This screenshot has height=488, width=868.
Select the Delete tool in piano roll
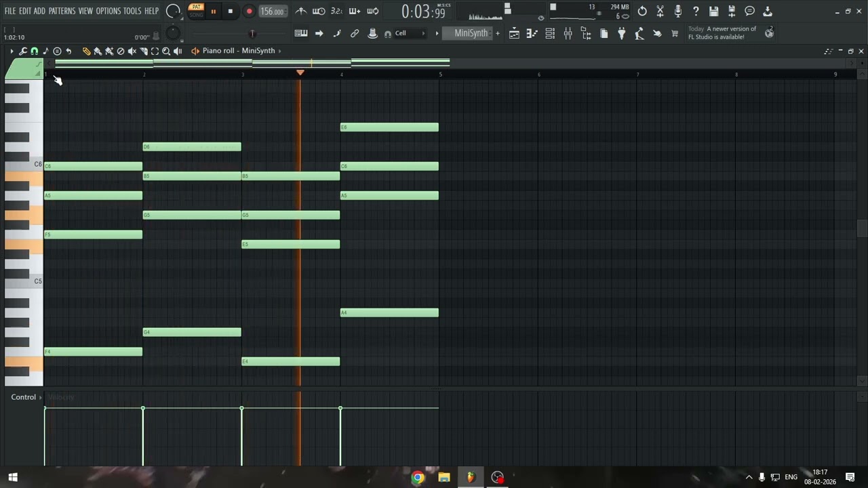pyautogui.click(x=121, y=51)
